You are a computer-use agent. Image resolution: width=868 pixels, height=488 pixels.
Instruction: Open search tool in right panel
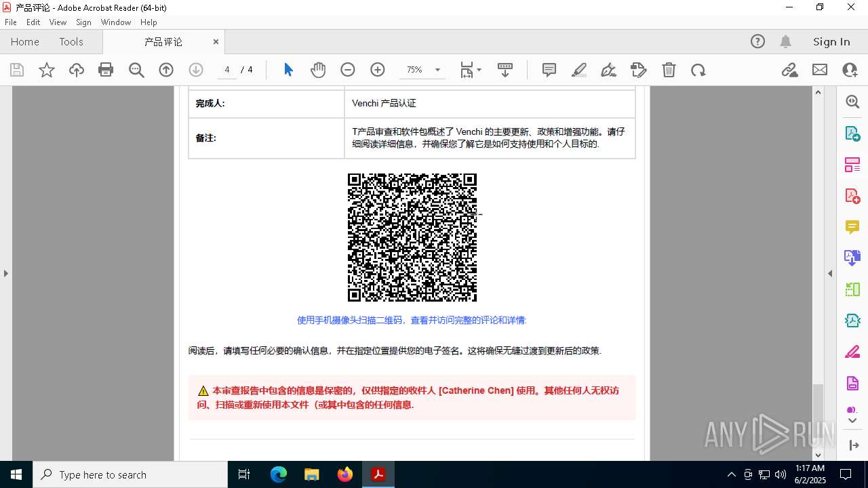tap(852, 102)
